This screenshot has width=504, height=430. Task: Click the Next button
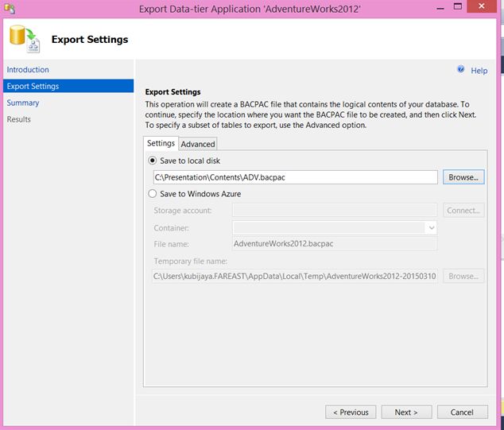click(x=405, y=412)
